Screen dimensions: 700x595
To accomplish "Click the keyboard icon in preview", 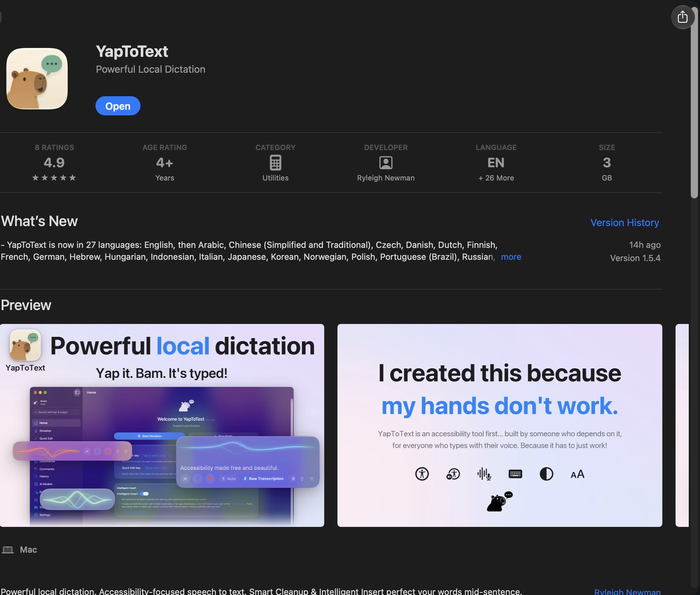I will click(515, 474).
